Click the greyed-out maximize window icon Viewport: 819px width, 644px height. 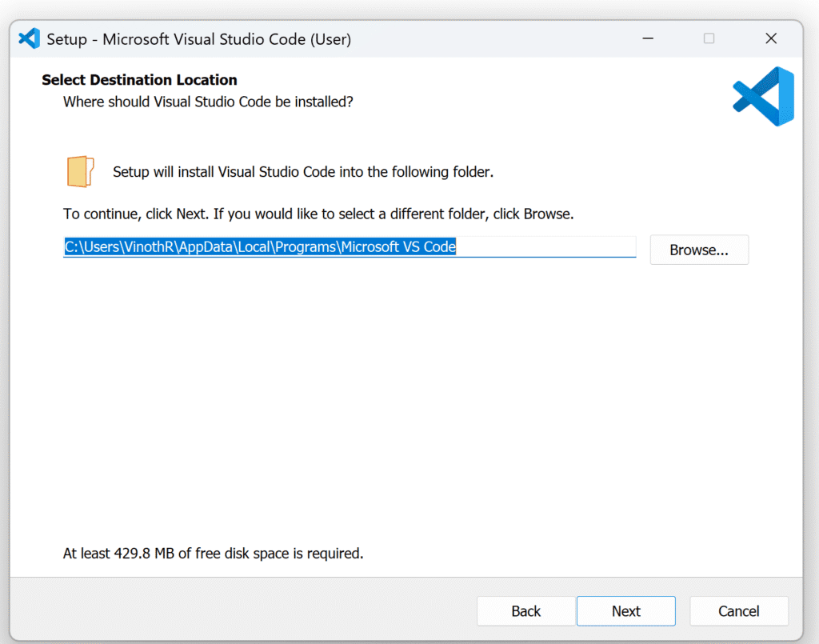[x=709, y=38]
